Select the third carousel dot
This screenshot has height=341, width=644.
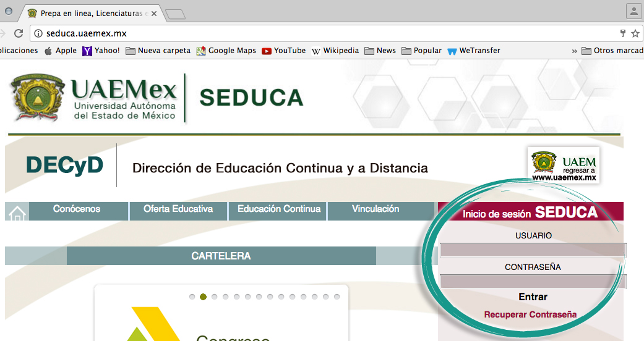(x=214, y=297)
